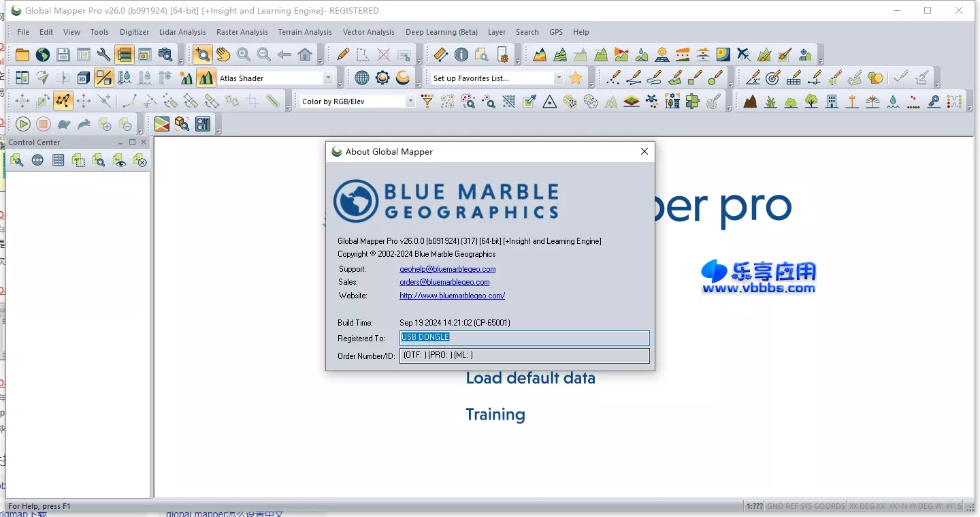This screenshot has height=517, width=980.
Task: Open the bluemarblegeo.com website link
Action: point(452,296)
